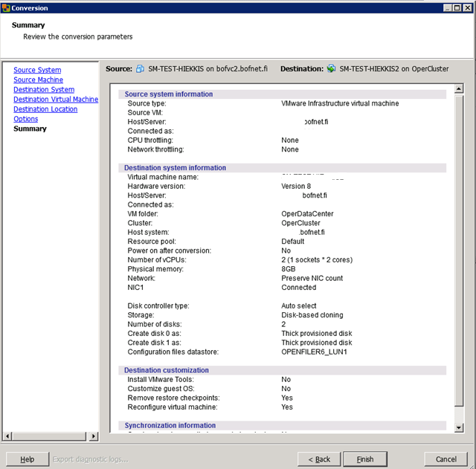476x469 pixels.
Task: Click the Create disk 0 as label
Action: [x=154, y=334]
